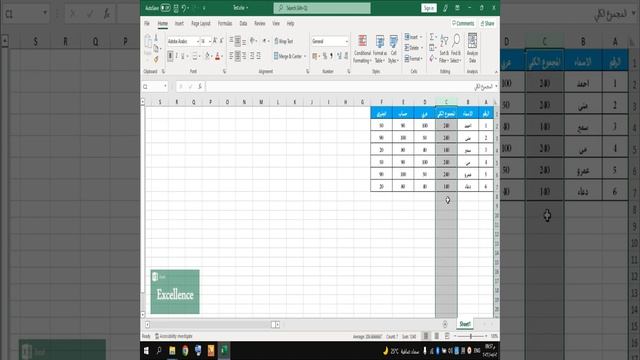The image size is (640, 360).
Task: Toggle the AutoSave switch
Action: click(x=165, y=8)
